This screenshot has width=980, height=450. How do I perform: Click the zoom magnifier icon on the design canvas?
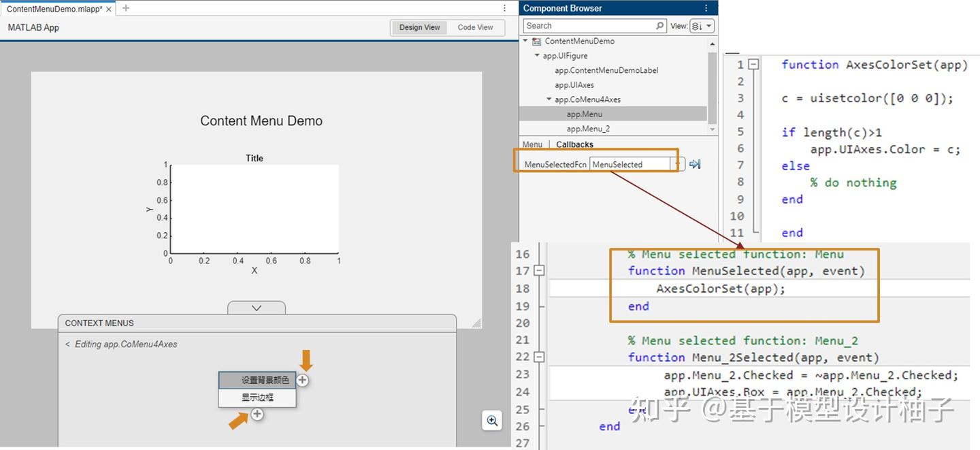tap(492, 421)
